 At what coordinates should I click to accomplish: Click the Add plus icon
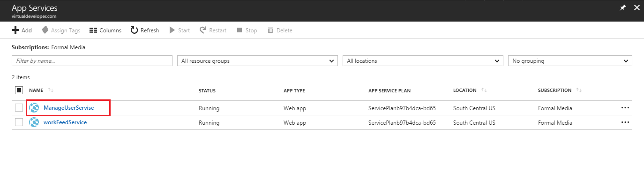coord(15,30)
